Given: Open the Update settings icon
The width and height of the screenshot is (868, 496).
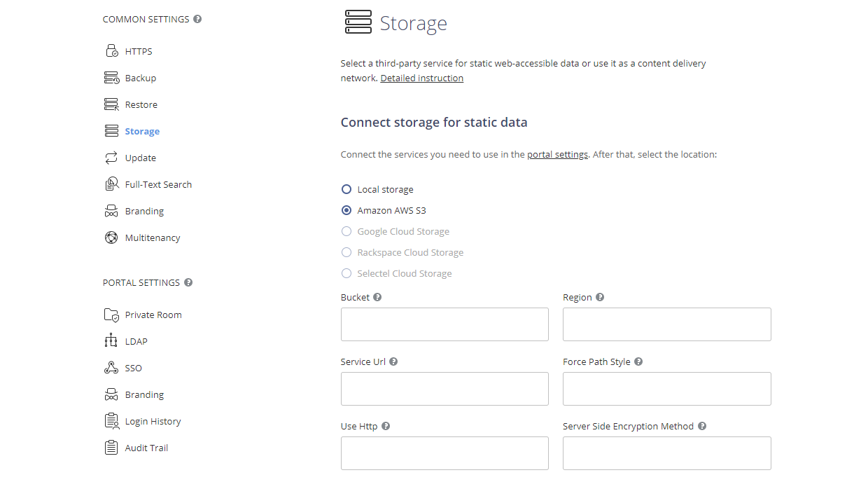Looking at the screenshot, I should [111, 158].
